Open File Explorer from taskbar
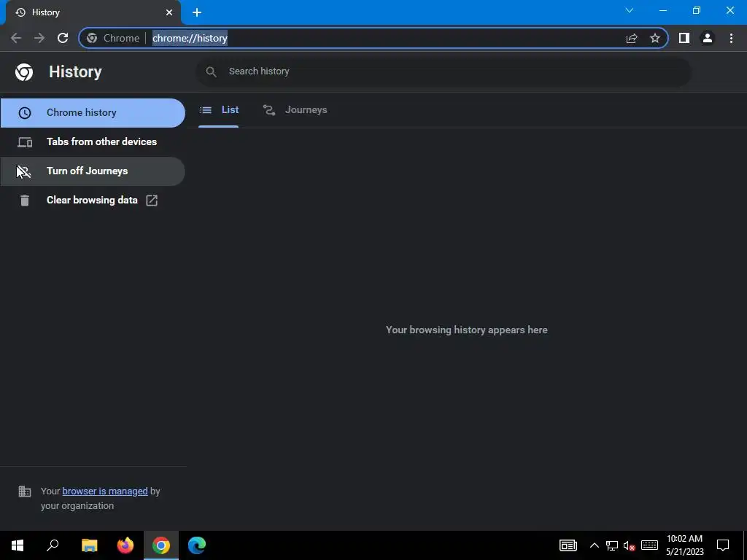 [89, 545]
